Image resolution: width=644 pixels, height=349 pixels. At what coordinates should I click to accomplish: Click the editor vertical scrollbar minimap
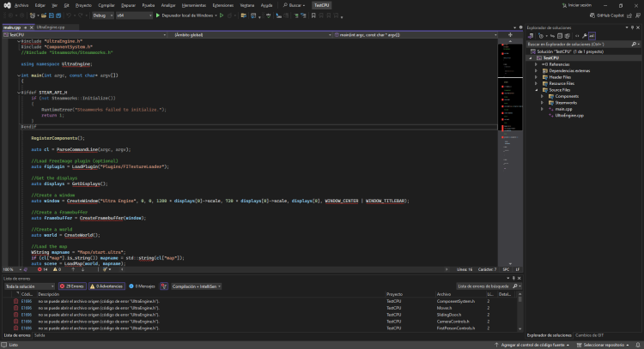tap(510, 152)
